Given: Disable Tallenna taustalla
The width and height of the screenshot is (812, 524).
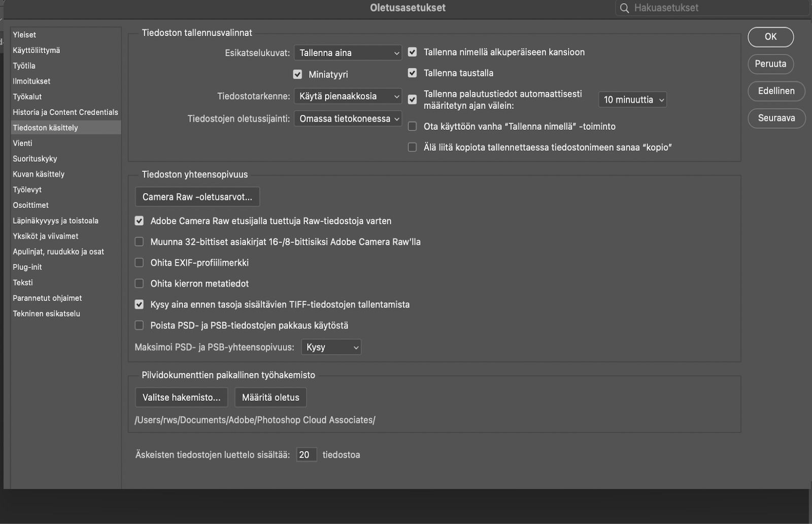Looking at the screenshot, I should click(412, 73).
